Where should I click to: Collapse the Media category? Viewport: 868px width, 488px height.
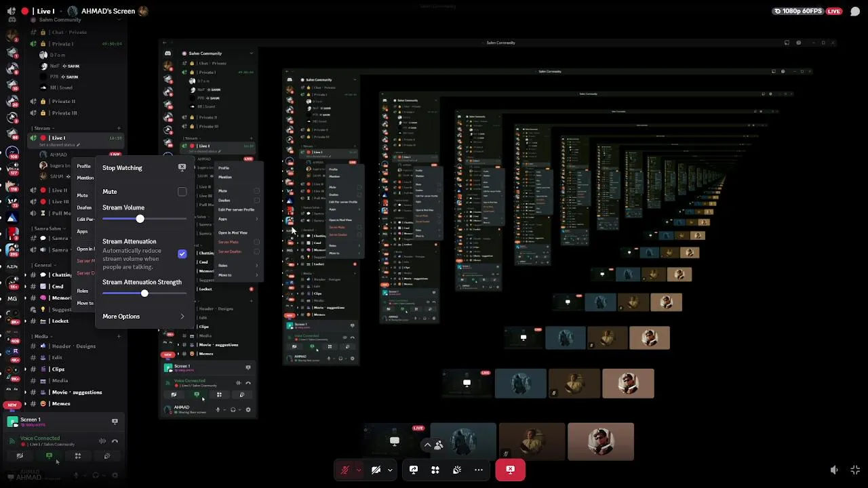[x=41, y=336]
